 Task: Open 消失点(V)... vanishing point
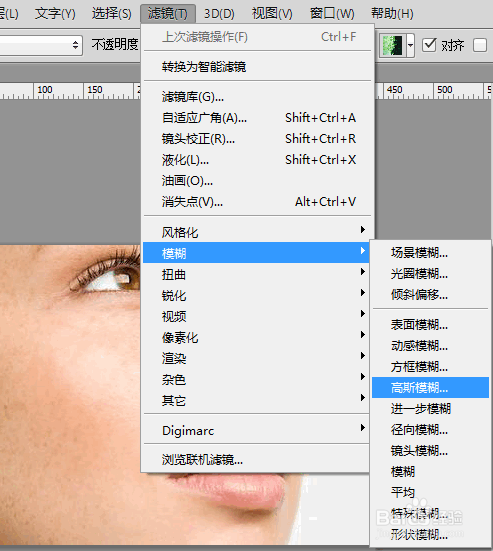257,202
